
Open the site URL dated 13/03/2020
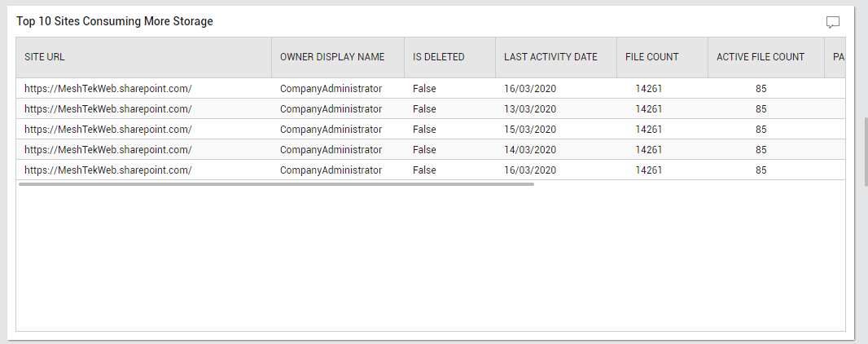click(x=108, y=109)
